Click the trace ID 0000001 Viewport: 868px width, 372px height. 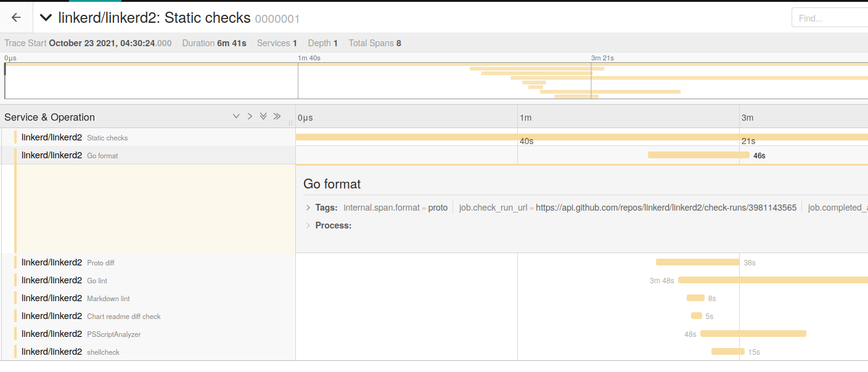[277, 19]
